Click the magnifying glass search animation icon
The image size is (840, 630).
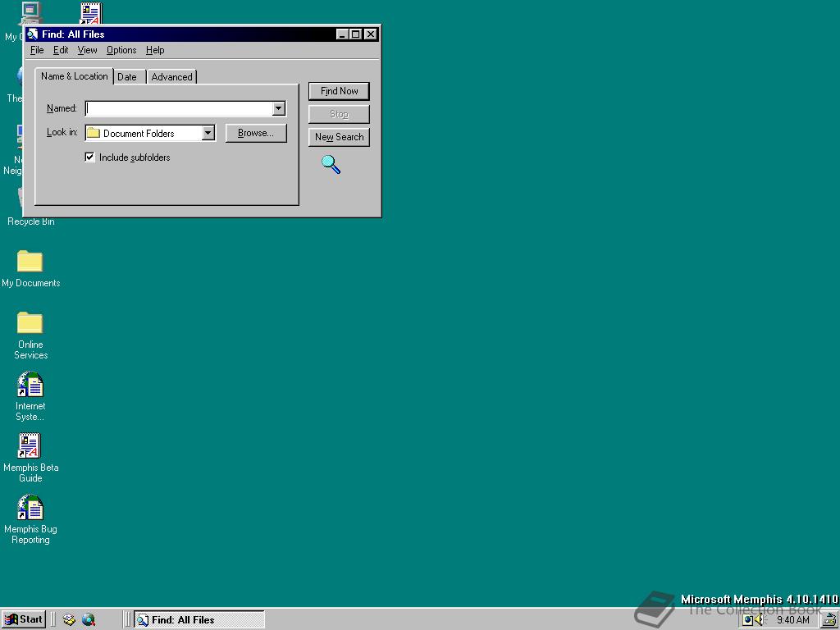coord(331,164)
